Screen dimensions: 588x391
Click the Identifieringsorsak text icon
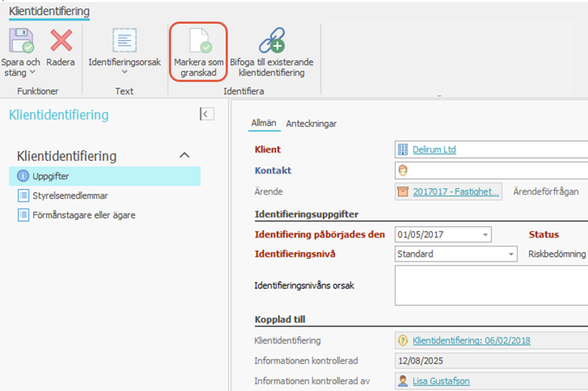[125, 40]
